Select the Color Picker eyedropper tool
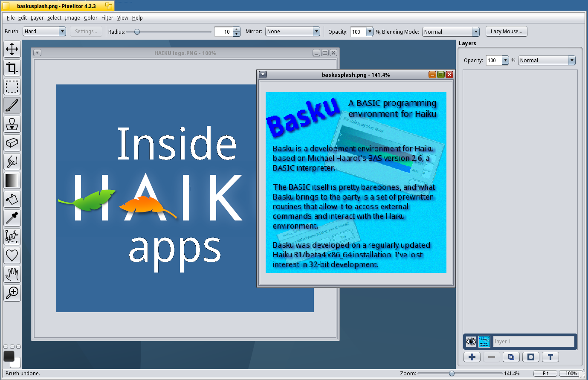 click(x=12, y=218)
